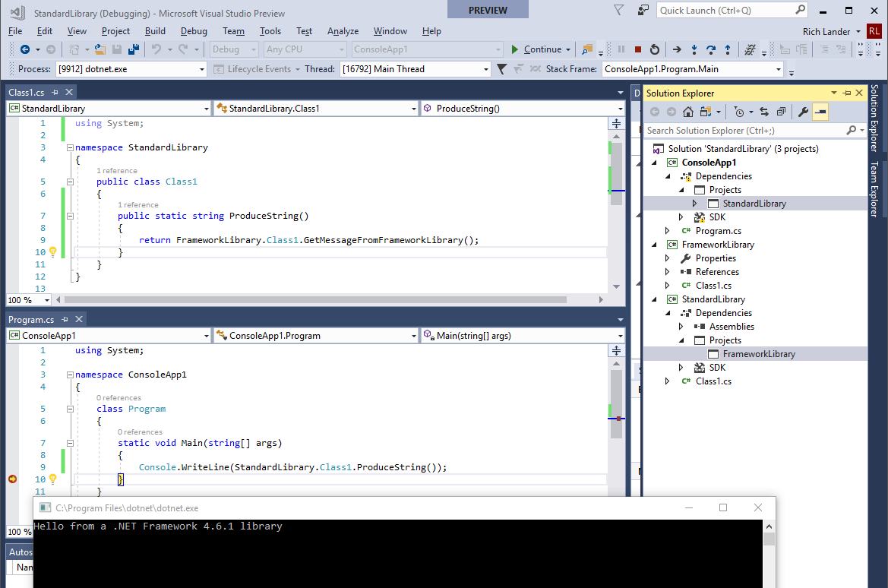Click the Restart debugging icon
This screenshot has height=588, width=888.
pyautogui.click(x=655, y=49)
